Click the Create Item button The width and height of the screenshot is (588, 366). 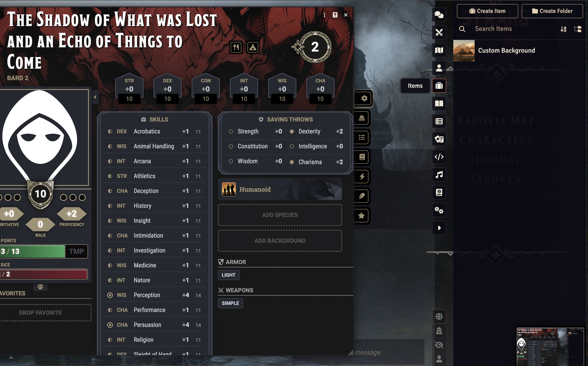(487, 11)
